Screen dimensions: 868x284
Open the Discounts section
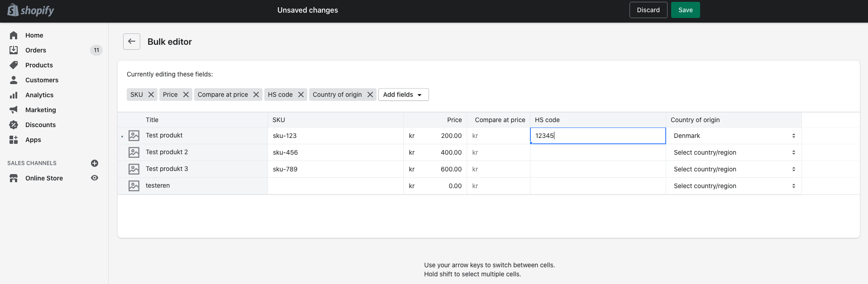coord(40,125)
